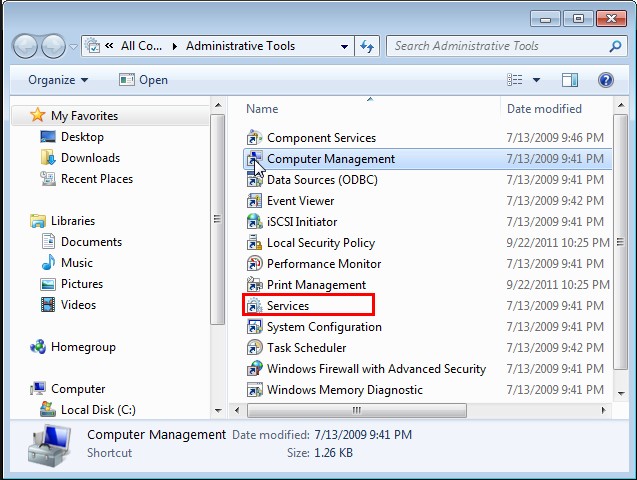Click the large Computer Management details pane thumbnail
Viewport: 637px width, 480px height.
click(x=50, y=446)
